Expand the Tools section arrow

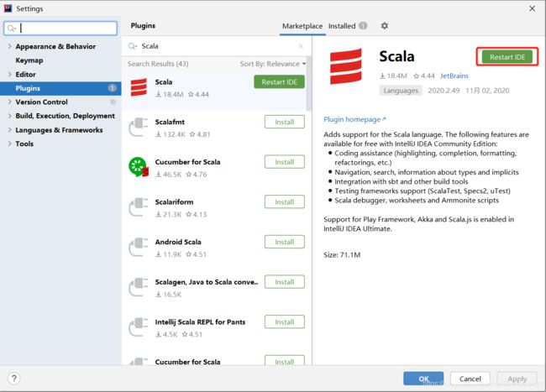coord(9,144)
